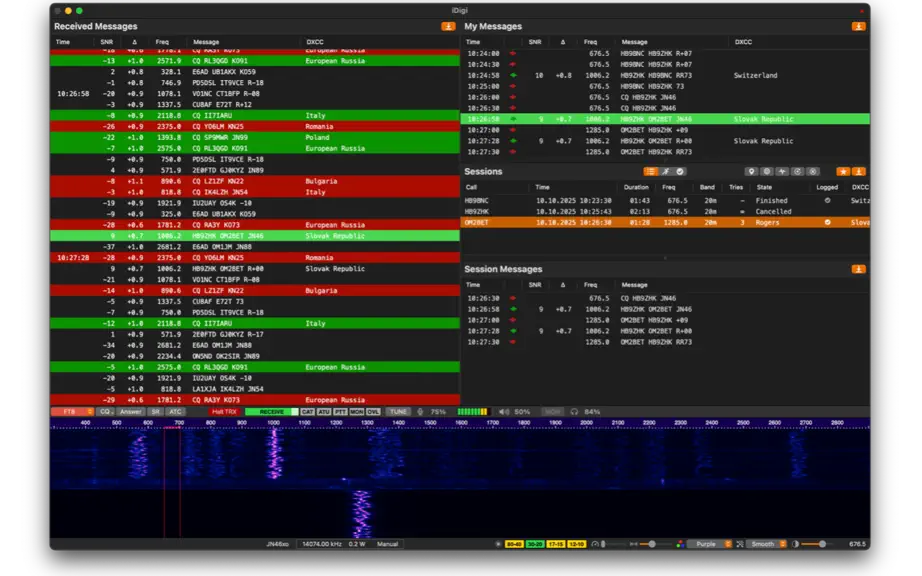Click the Sessions map pin icon
922x576 pixels.
pos(751,172)
